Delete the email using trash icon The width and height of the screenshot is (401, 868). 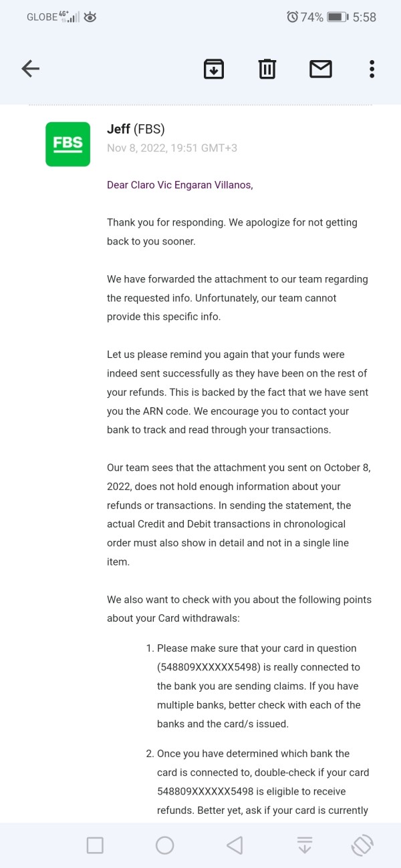coord(267,69)
